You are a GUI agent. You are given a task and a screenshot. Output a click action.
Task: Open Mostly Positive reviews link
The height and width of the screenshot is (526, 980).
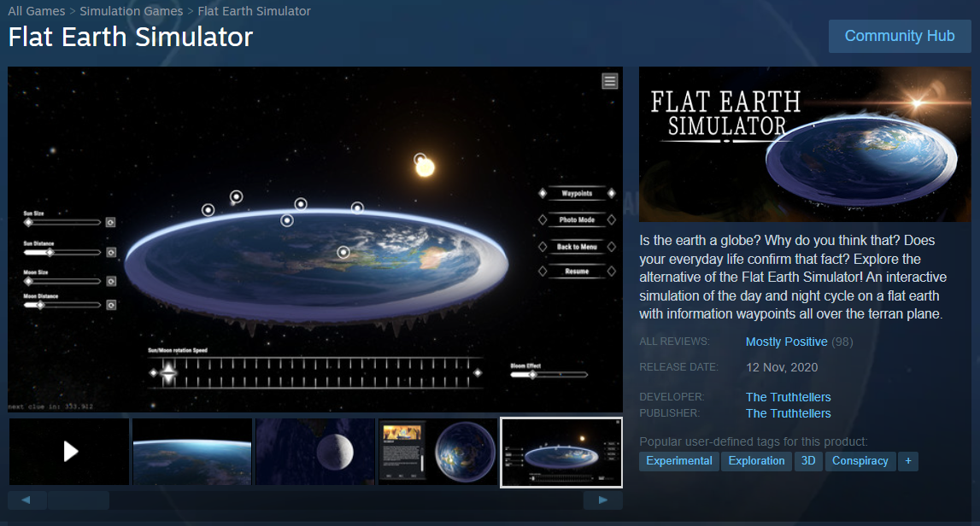786,342
